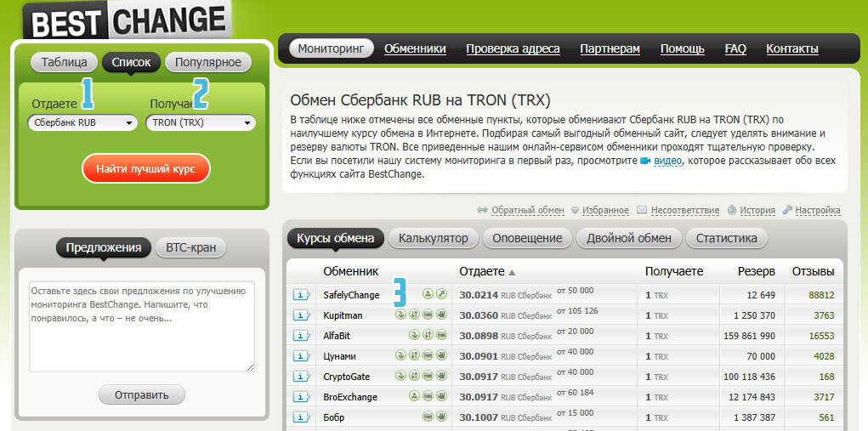Click the curved-arrow icon in Kupitman row
Viewport: 868px width, 431px height.
pos(400,315)
